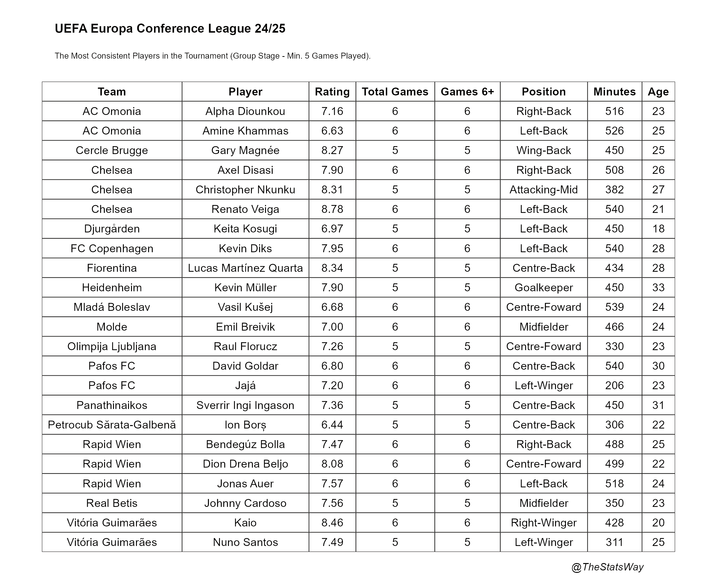Select player cell Johnny Cardoso

coord(245,503)
